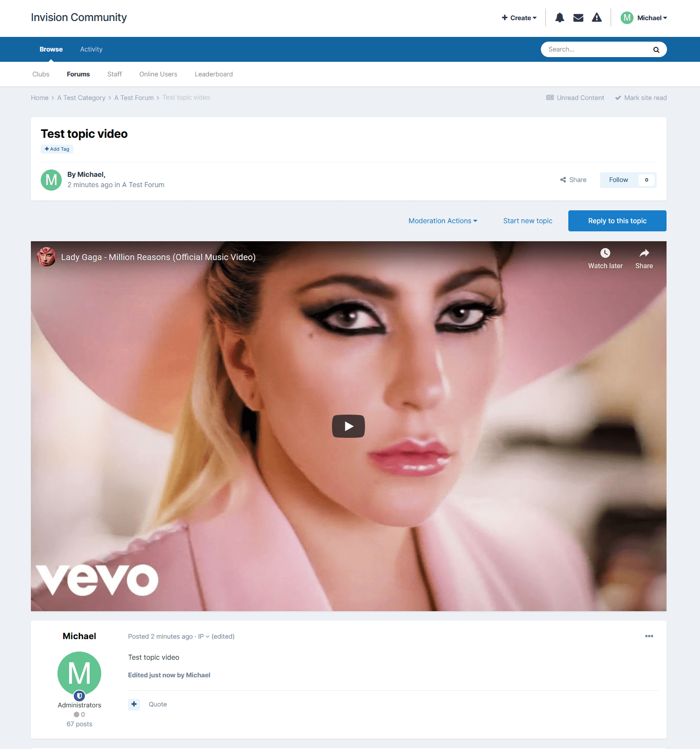Click the Follow button
This screenshot has width=700, height=749.
pyautogui.click(x=619, y=180)
